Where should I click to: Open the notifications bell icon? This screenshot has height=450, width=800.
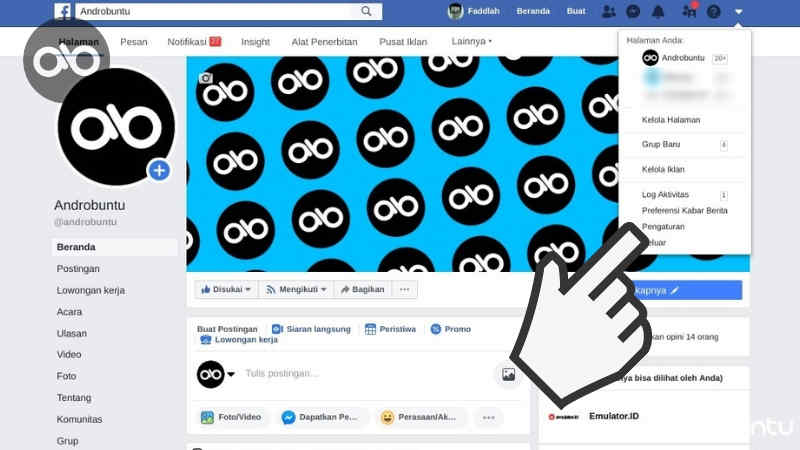658,11
